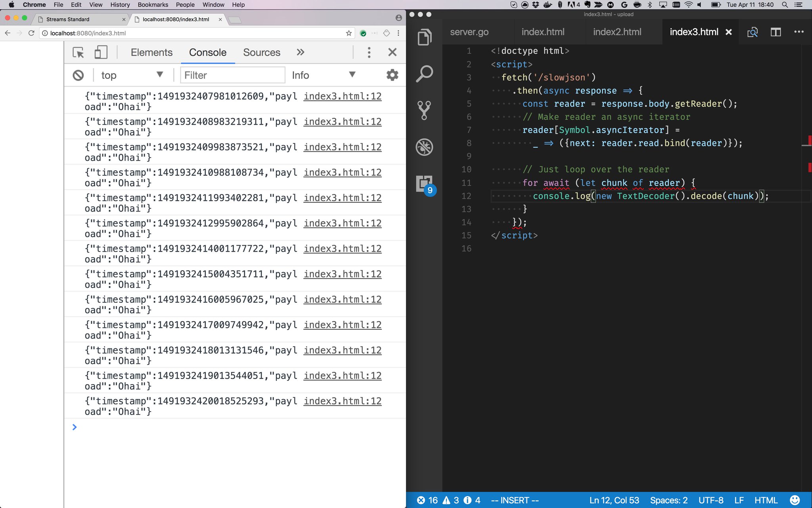Change encoding via UTF-8 status item

coord(711,500)
